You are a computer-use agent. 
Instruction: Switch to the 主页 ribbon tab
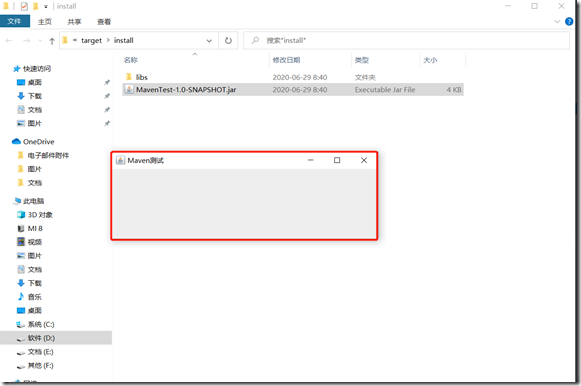click(x=45, y=22)
